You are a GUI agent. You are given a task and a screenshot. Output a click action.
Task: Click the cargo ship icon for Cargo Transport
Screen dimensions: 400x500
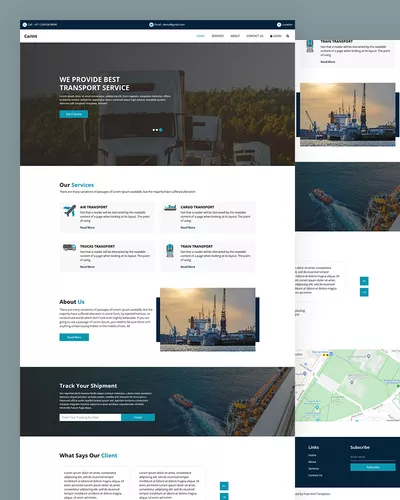coord(170,208)
